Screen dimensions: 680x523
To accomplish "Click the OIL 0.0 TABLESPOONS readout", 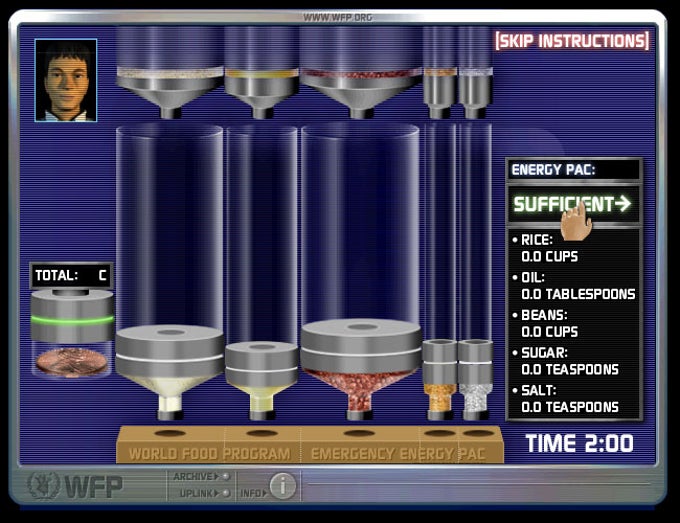I will point(574,286).
